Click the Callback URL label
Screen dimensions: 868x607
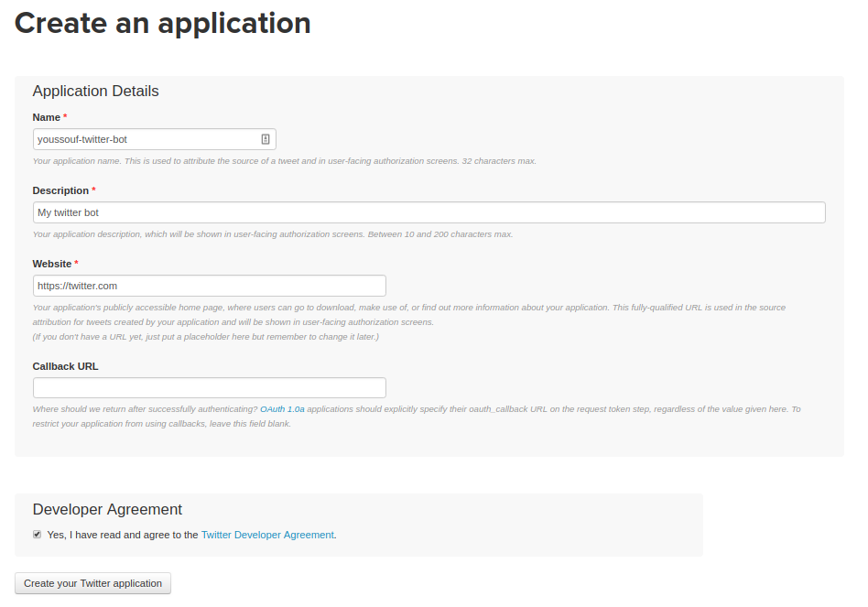coord(65,366)
